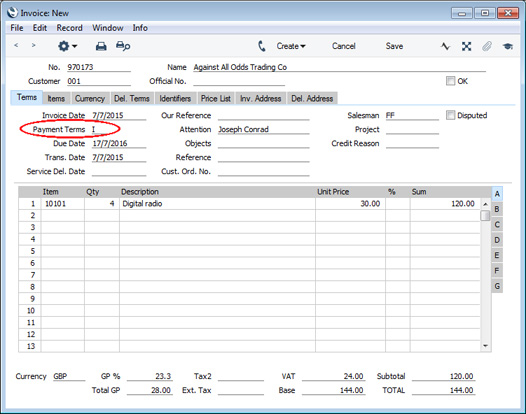Enable the Disputed checkbox
Viewport: 526px width, 414px height.
click(x=450, y=115)
